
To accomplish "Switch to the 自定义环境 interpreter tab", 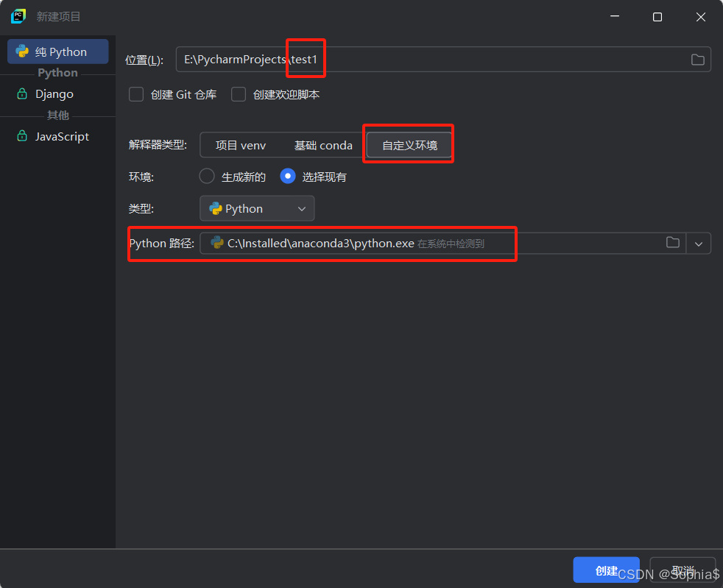I will [409, 145].
